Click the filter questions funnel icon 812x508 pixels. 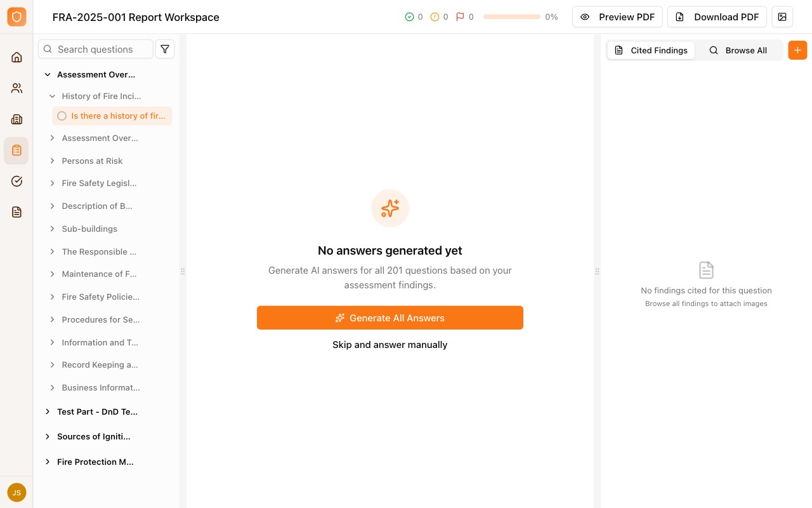(x=165, y=49)
